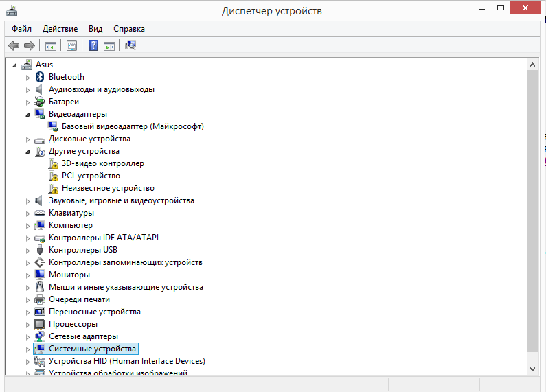This screenshot has width=546, height=392.
Task: Click the Bluetooth icon in the device tree
Action: [x=40, y=77]
